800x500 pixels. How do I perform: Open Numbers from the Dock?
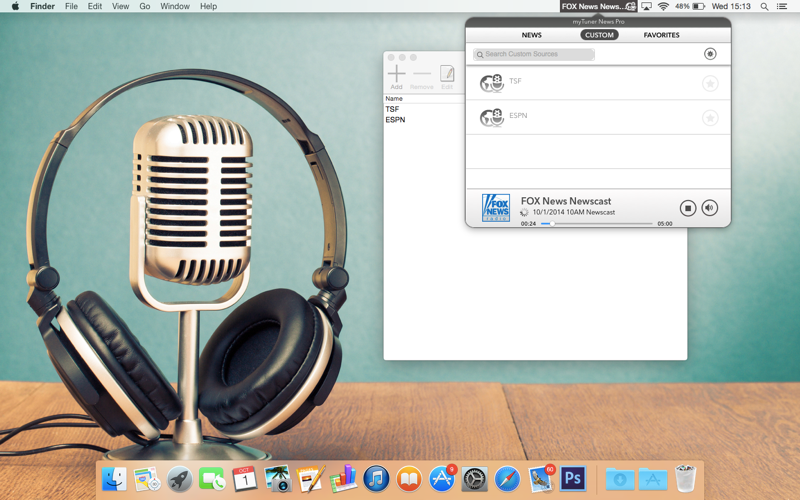(343, 479)
